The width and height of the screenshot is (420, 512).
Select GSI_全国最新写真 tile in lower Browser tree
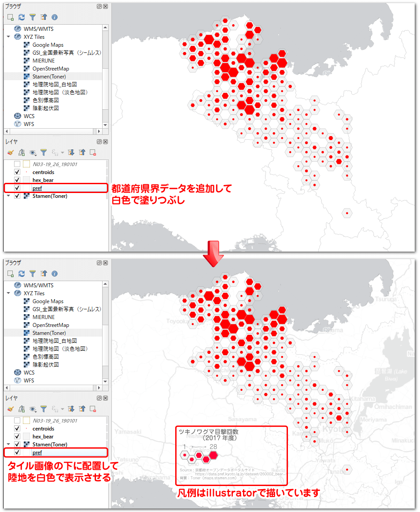tap(66, 309)
